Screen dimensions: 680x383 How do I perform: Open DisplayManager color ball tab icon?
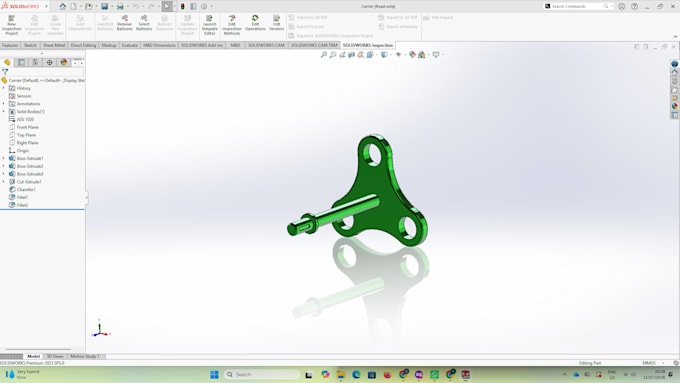coord(64,62)
